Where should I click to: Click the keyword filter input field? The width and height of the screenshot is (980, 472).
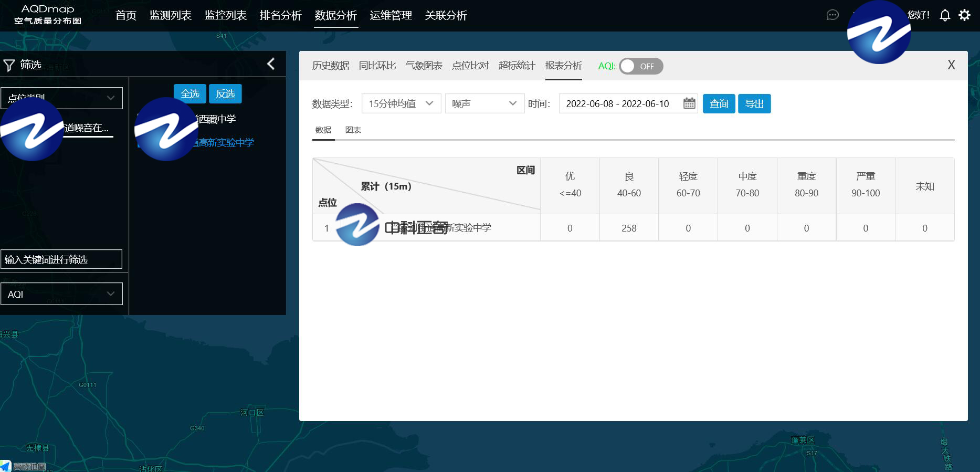[x=61, y=259]
